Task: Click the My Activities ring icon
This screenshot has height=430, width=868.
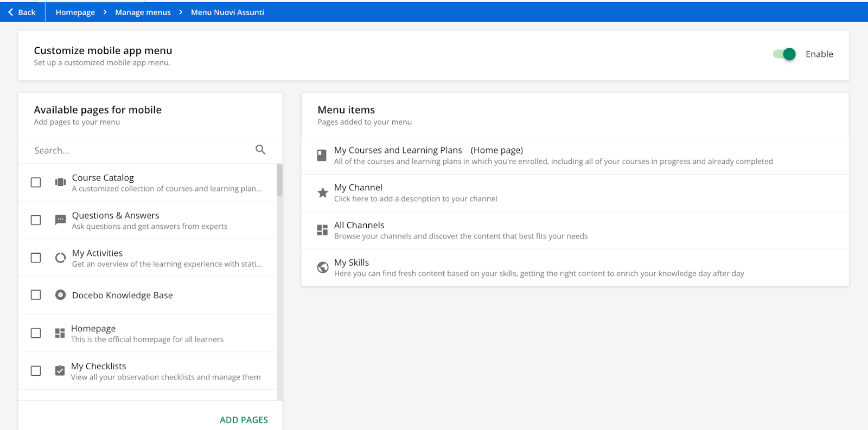Action: click(x=60, y=258)
